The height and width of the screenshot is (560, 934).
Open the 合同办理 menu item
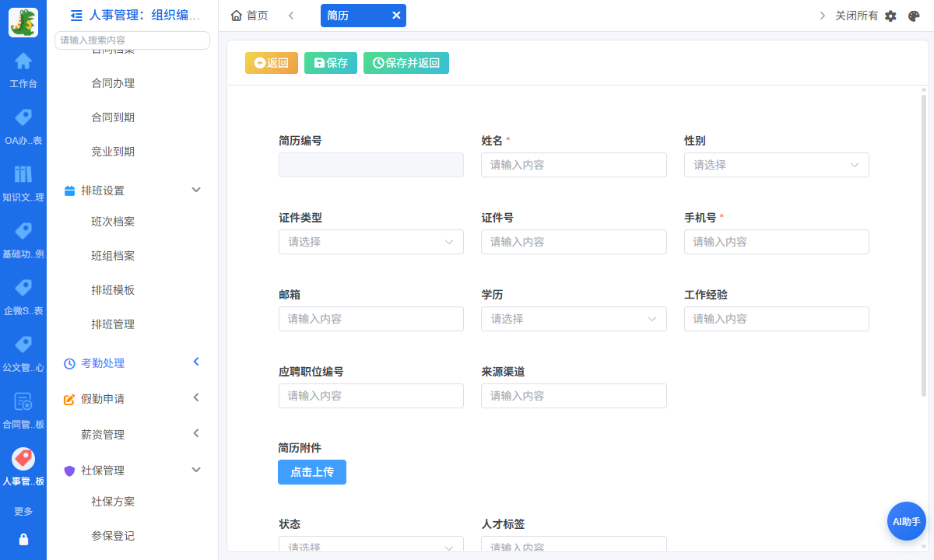113,83
